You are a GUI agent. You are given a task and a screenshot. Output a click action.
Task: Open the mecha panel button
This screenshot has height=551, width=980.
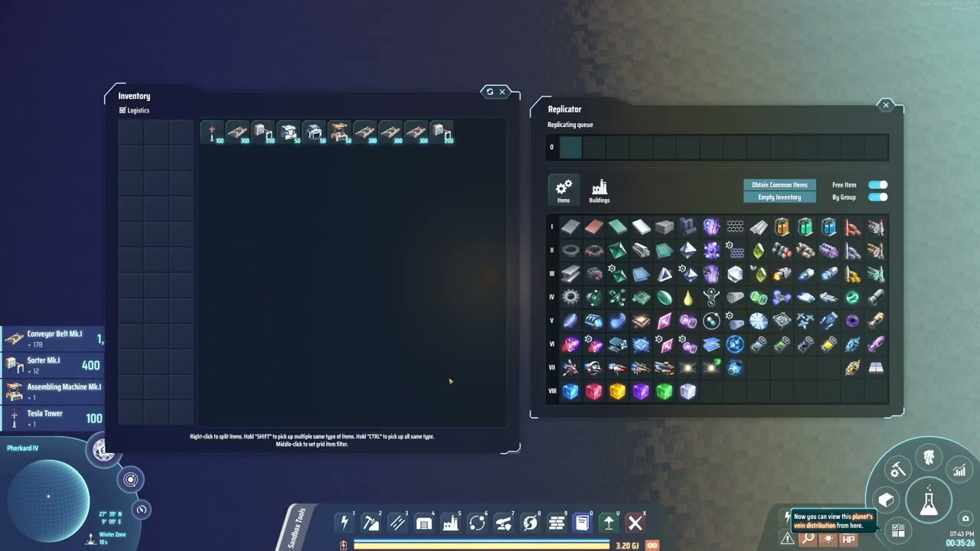tap(929, 458)
